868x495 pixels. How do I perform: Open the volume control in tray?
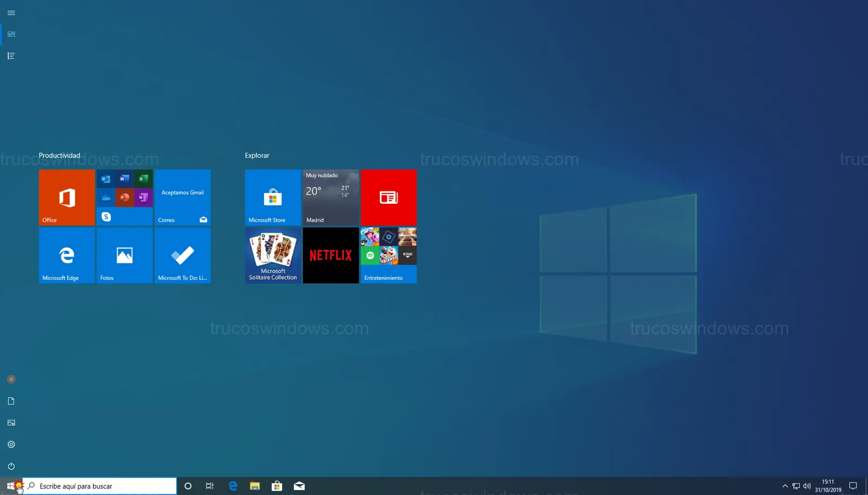coord(807,486)
